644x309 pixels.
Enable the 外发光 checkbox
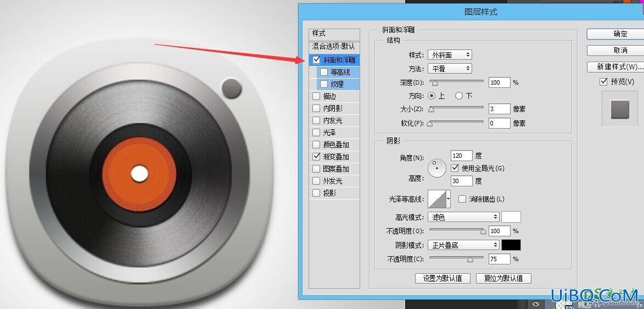click(x=316, y=181)
